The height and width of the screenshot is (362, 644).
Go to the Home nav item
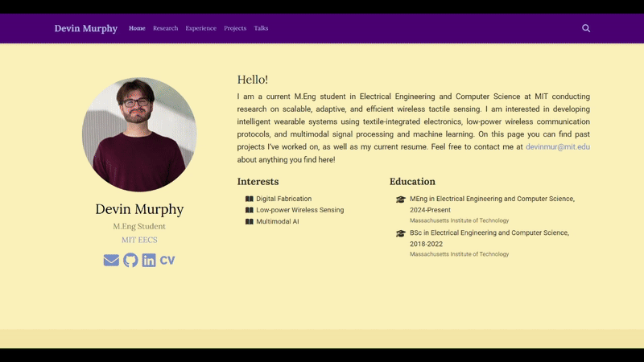[x=137, y=28]
